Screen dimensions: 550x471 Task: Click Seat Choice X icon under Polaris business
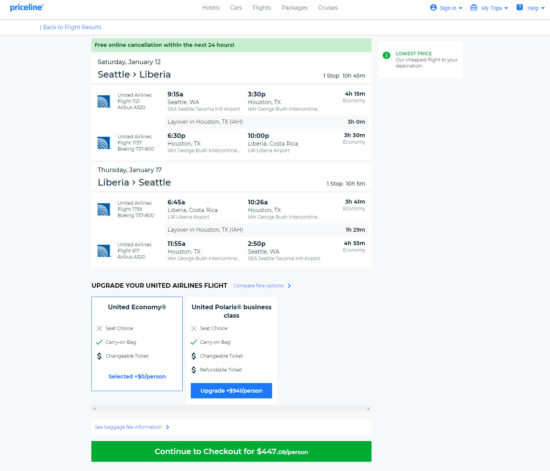pyautogui.click(x=194, y=328)
